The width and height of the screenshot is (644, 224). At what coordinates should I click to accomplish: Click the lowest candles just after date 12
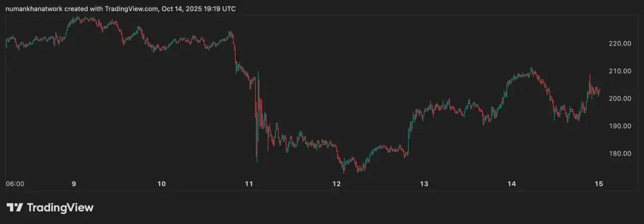(344, 168)
